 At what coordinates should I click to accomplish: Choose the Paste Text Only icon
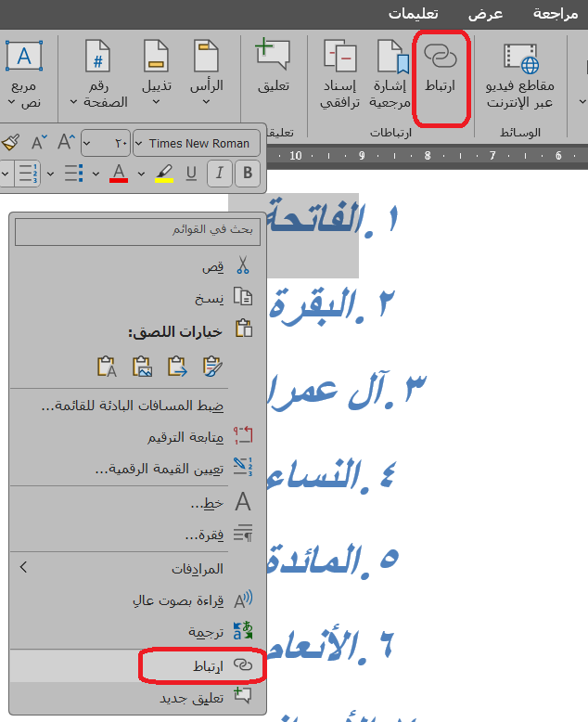click(107, 367)
